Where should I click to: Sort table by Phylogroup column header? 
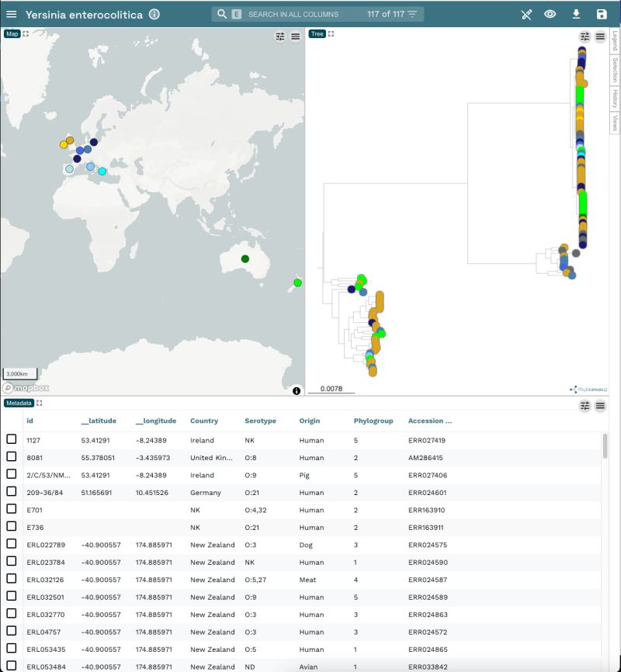pos(373,421)
